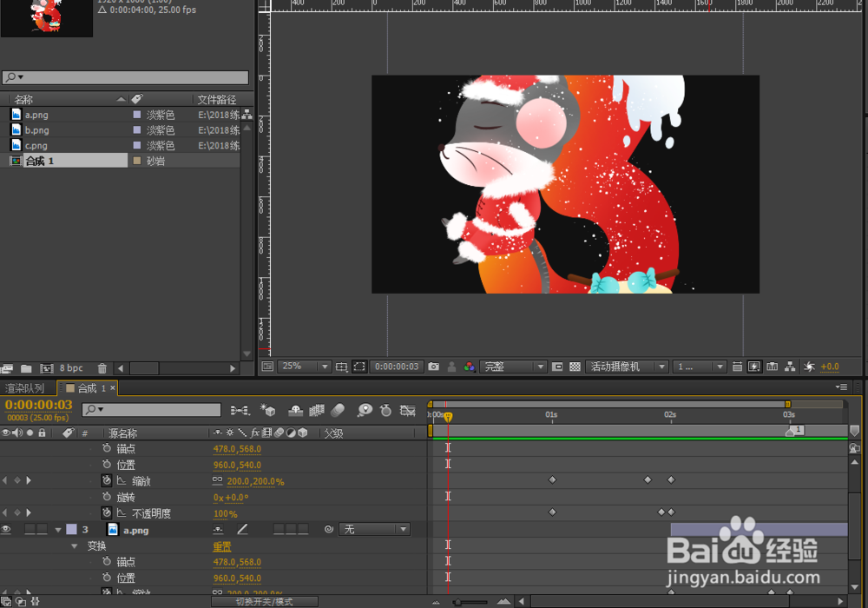The width and height of the screenshot is (868, 608).
Task: Enable motion blur for the composition
Action: (x=338, y=410)
